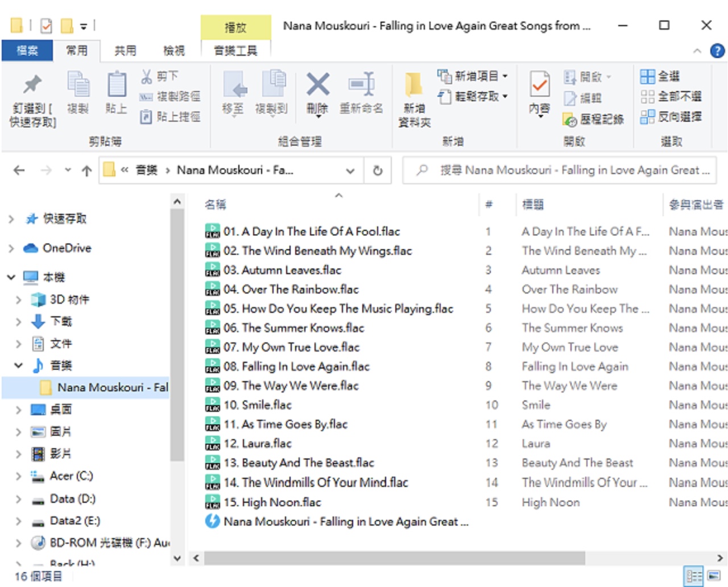
Task: Click the Properties checkmark icon in title bar
Action: click(47, 26)
